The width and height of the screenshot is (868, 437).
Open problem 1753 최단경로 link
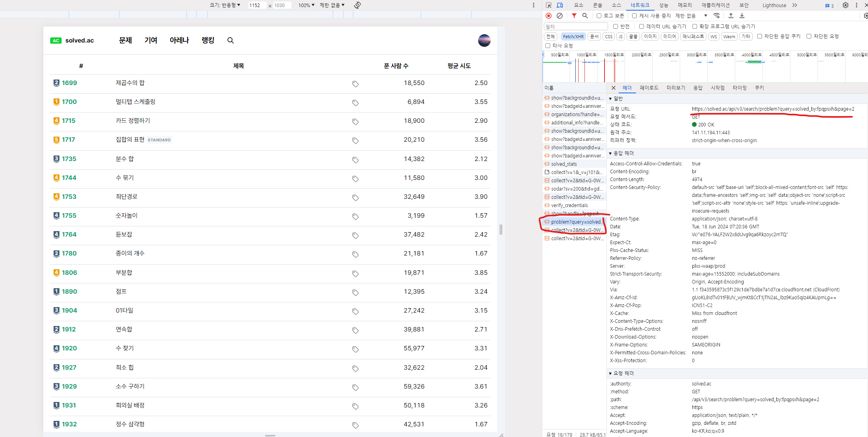(126, 196)
